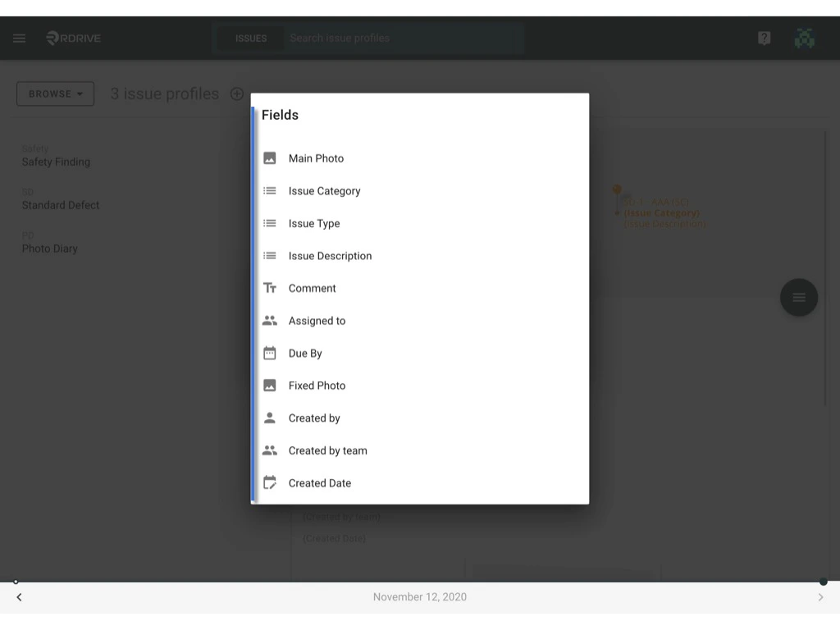Image resolution: width=840 pixels, height=630 pixels.
Task: Open the Photo Diary profile
Action: click(x=50, y=248)
